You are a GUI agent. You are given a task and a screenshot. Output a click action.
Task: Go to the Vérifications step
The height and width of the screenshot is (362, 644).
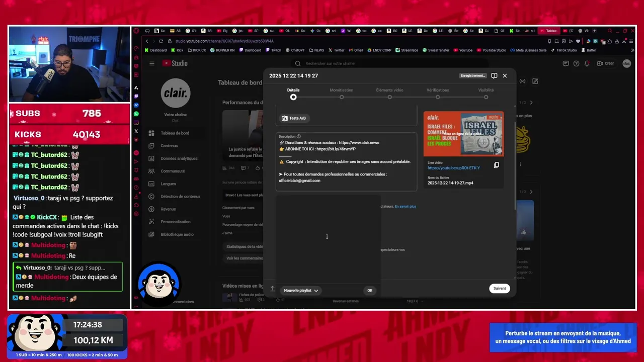click(438, 93)
